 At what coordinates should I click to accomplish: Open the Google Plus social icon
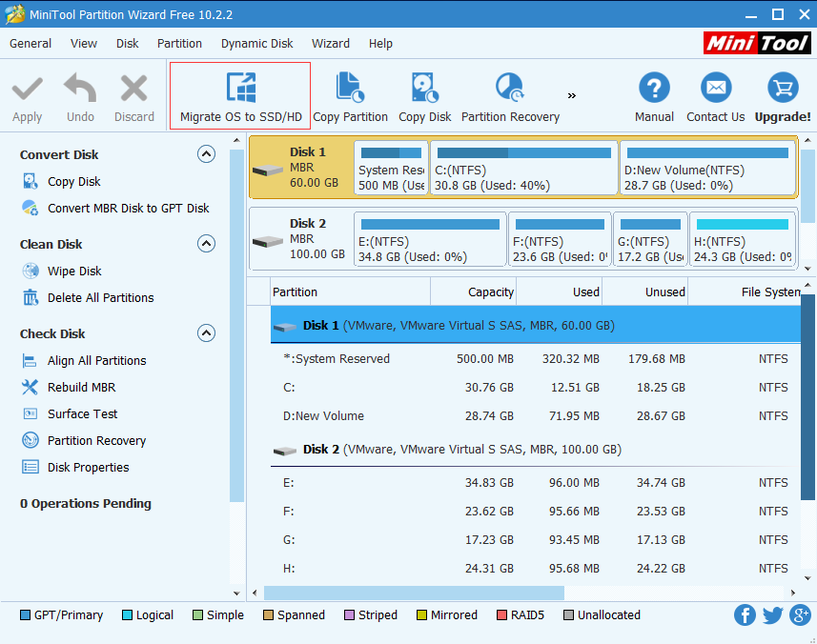coord(800,614)
